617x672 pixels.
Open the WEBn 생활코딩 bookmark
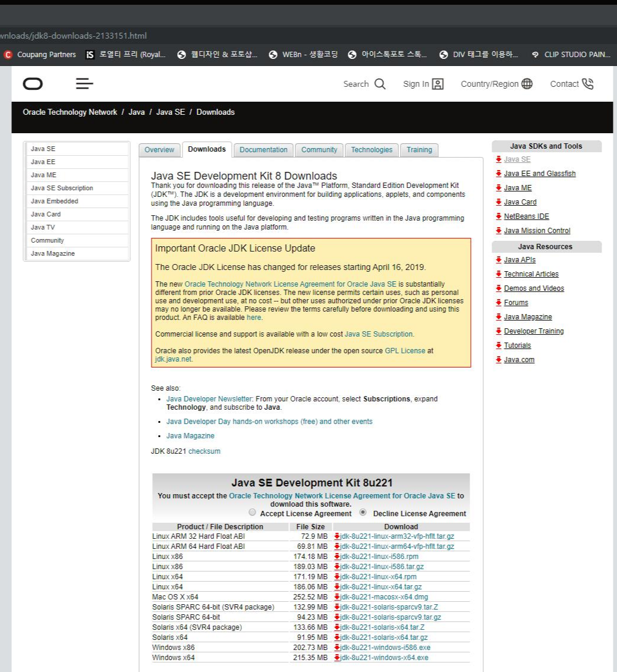[x=303, y=55]
